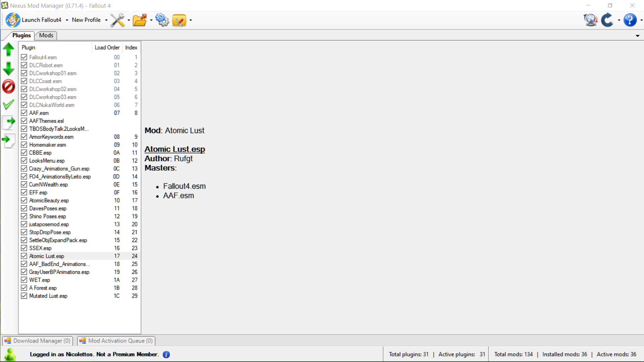The image size is (644, 362).
Task: Click the import load order icon
Action: point(9,140)
